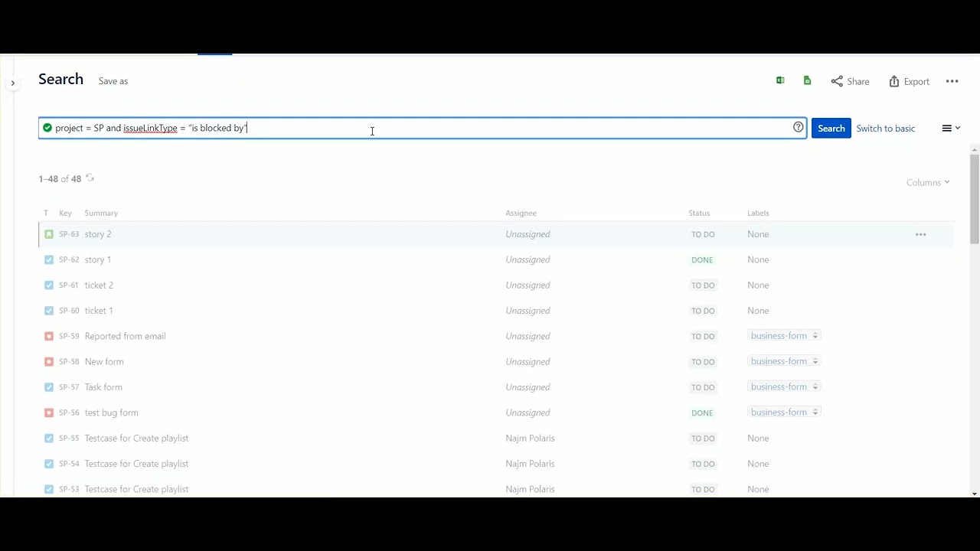Refresh results icon next to count
The height and width of the screenshot is (551, 980).
(x=90, y=178)
